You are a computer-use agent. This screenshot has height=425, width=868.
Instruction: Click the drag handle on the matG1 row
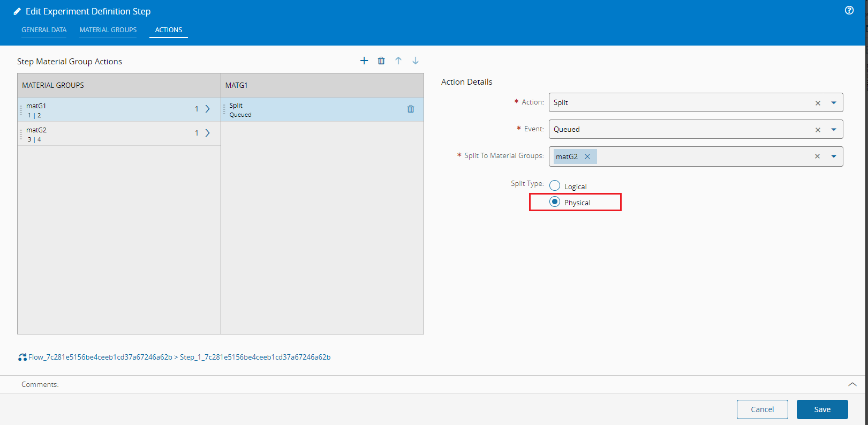click(x=21, y=109)
